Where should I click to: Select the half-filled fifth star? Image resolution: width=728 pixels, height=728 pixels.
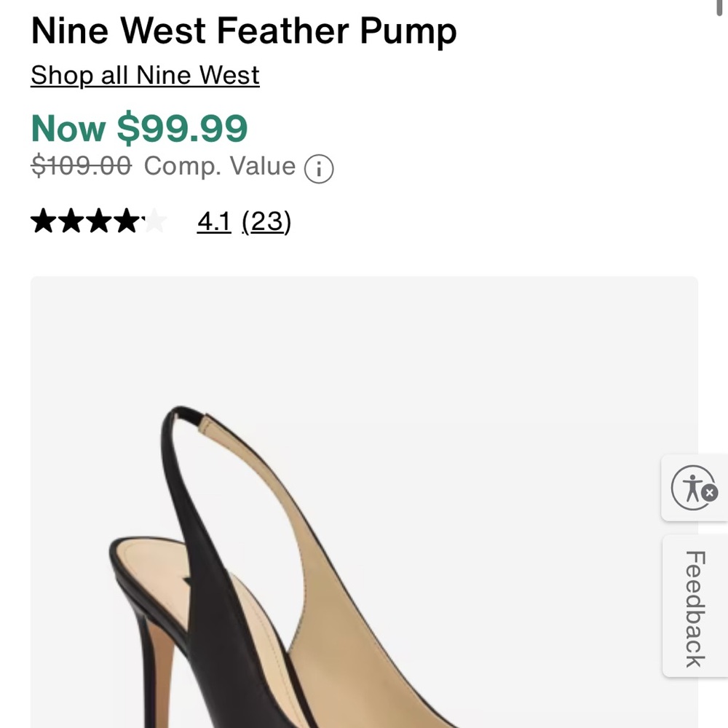pyautogui.click(x=153, y=222)
